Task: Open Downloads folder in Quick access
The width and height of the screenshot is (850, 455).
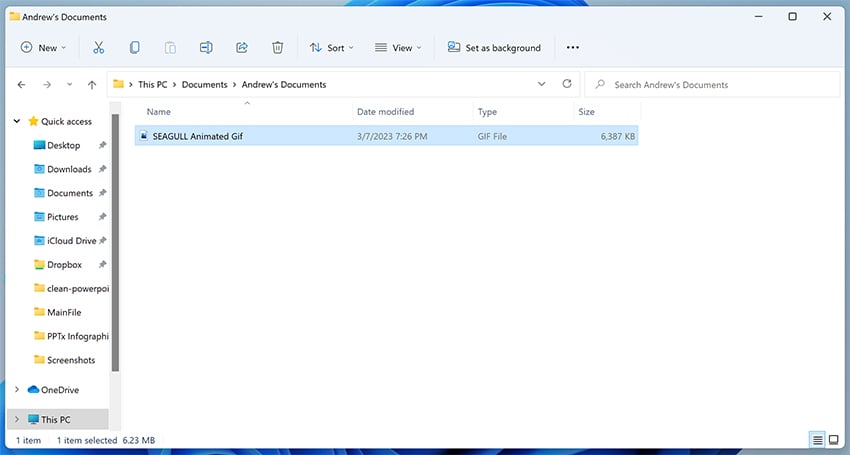Action: coord(69,169)
